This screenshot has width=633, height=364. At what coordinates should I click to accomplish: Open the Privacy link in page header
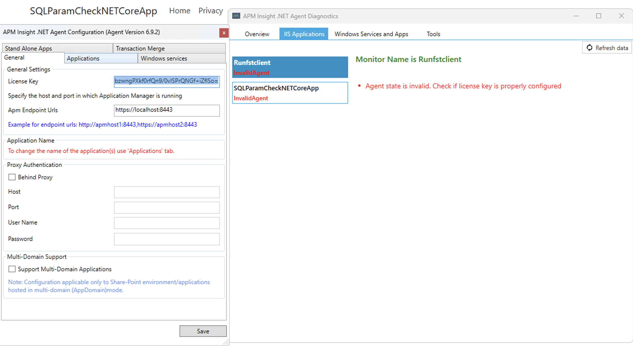pyautogui.click(x=211, y=11)
